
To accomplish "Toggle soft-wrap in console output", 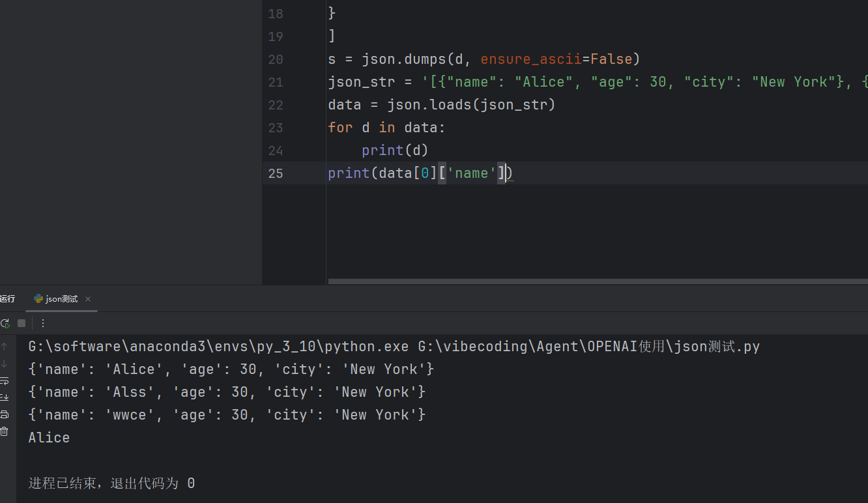I will coord(5,381).
